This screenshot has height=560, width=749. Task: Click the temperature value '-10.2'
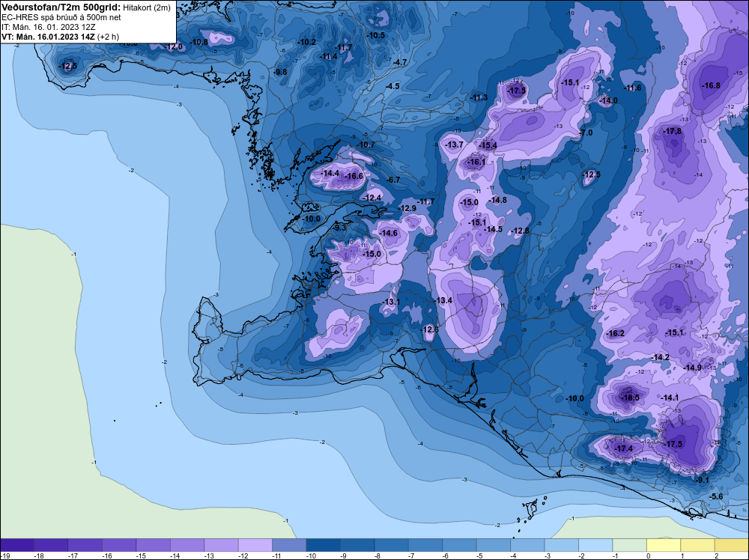coord(306,42)
